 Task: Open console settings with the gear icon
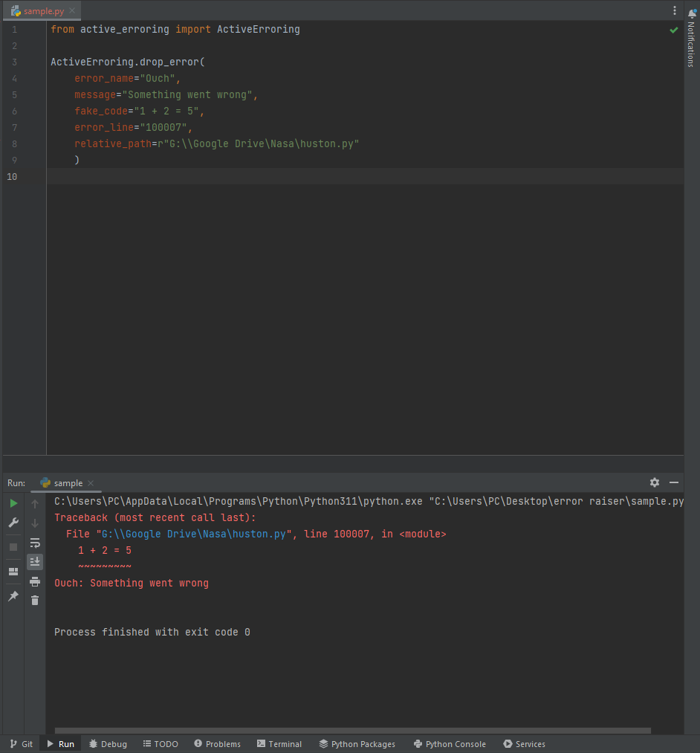[655, 482]
